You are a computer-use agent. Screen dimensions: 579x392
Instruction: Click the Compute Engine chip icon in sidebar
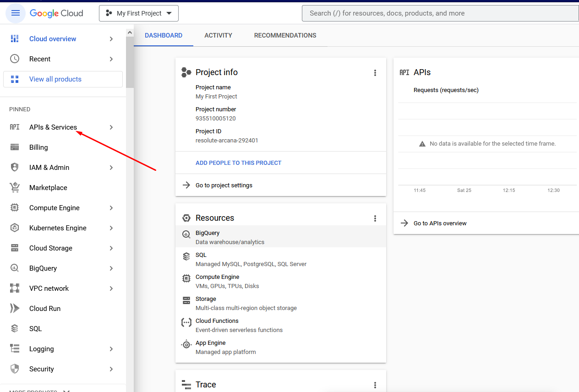[15, 208]
